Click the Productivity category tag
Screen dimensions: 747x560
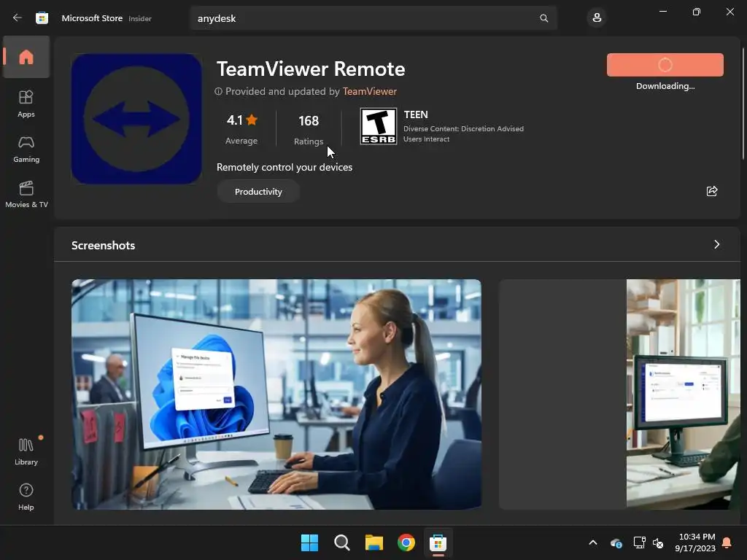[x=258, y=192]
